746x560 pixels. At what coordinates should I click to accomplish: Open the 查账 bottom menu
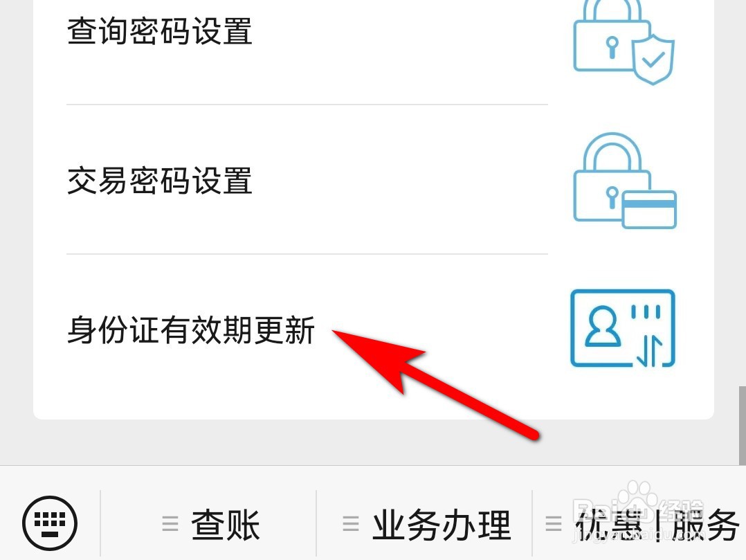pyautogui.click(x=209, y=524)
